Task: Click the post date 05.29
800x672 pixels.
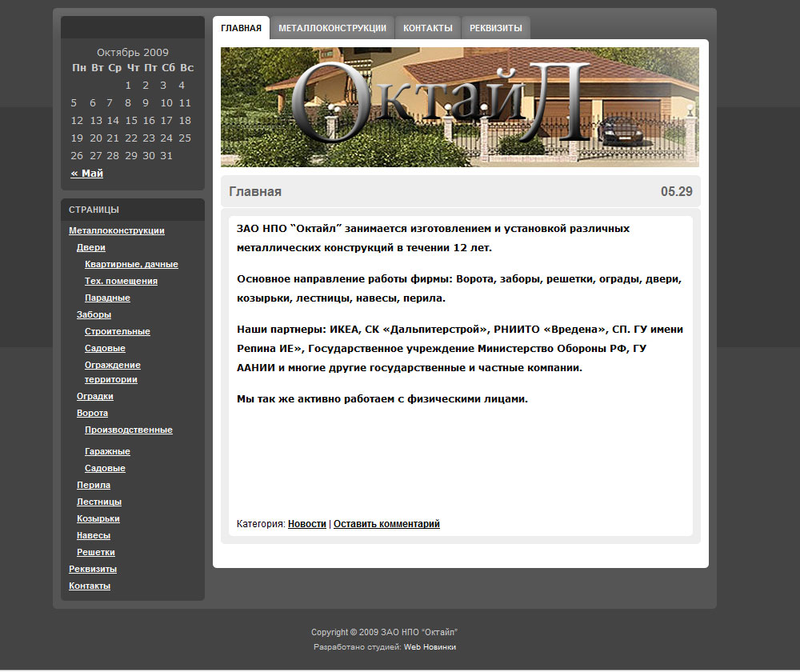Action: click(x=677, y=192)
